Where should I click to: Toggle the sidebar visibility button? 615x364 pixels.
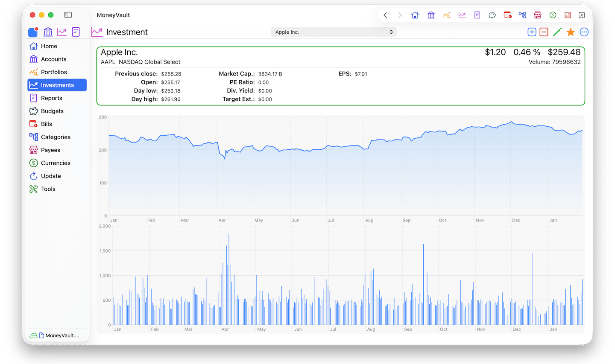click(x=68, y=15)
